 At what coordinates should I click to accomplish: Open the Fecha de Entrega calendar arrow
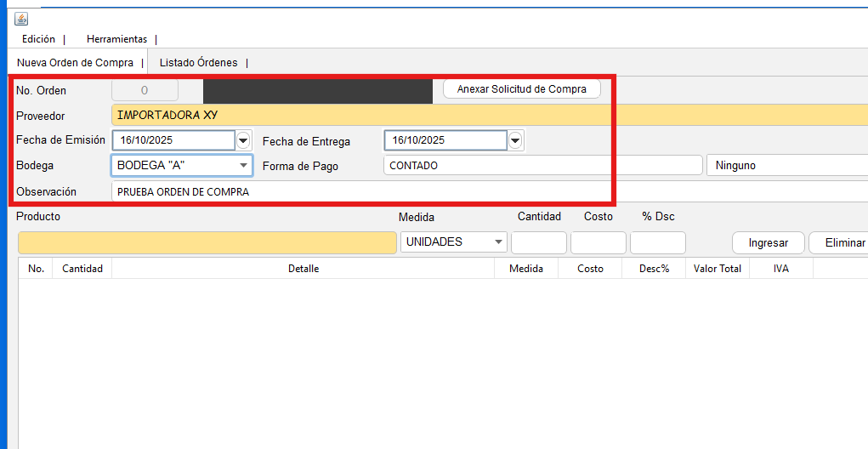pyautogui.click(x=515, y=140)
